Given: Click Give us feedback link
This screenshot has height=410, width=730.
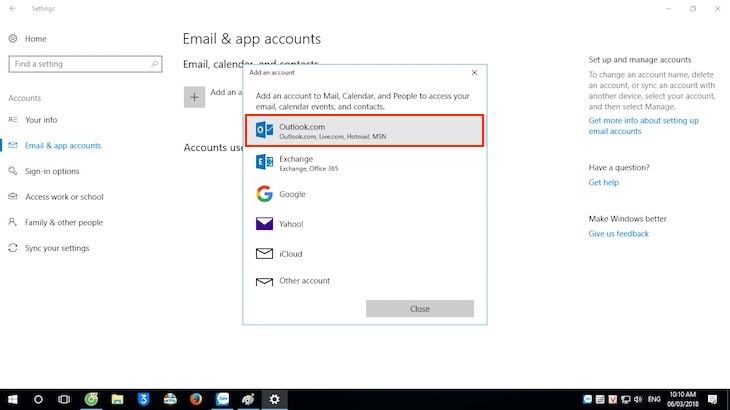Looking at the screenshot, I should 618,234.
